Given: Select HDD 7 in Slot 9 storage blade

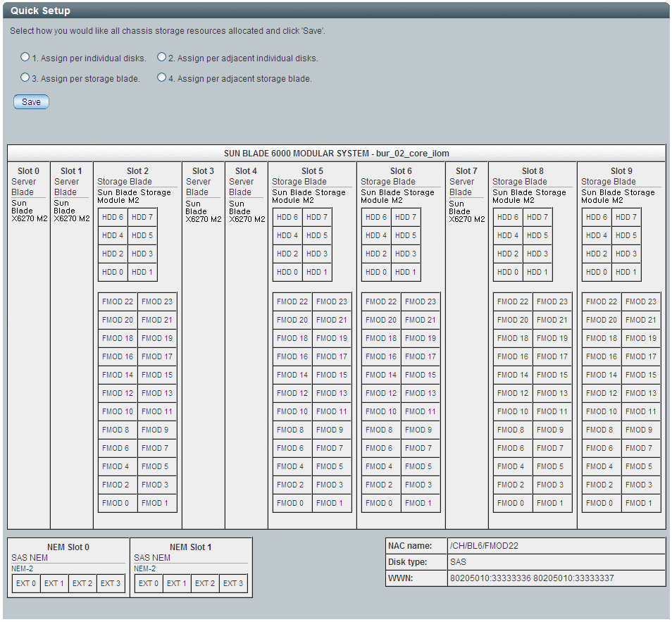Looking at the screenshot, I should click(626, 218).
